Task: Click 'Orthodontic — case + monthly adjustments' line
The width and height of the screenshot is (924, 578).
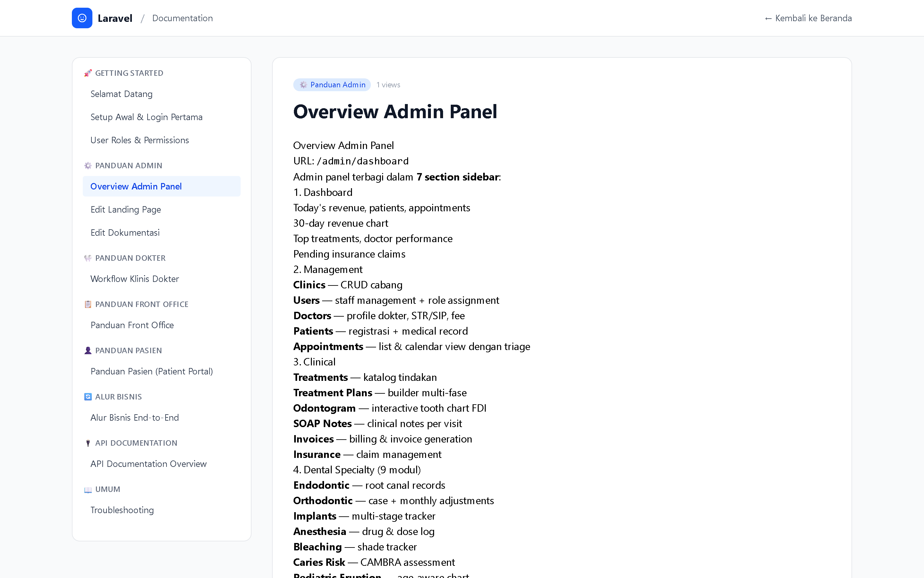Action: pyautogui.click(x=394, y=501)
